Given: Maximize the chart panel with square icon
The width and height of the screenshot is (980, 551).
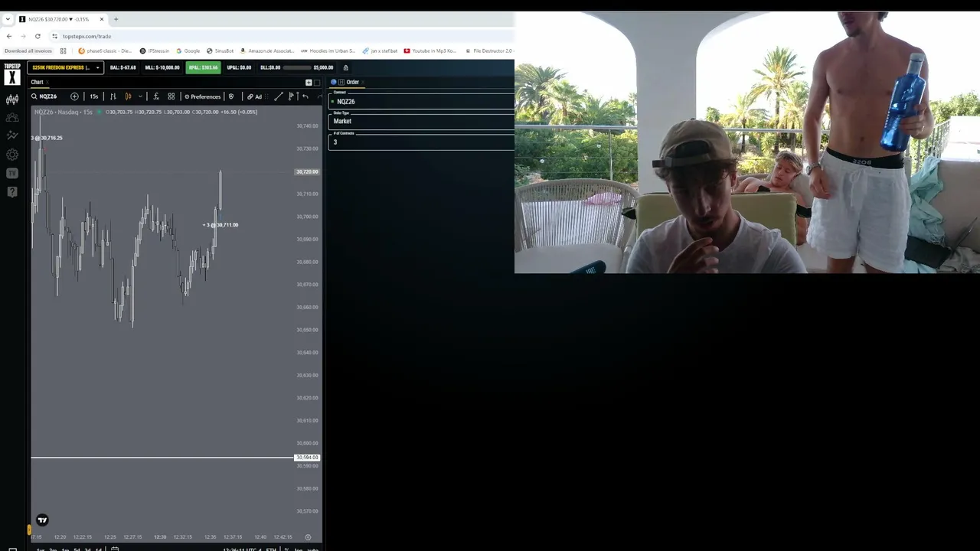Looking at the screenshot, I should pos(317,83).
